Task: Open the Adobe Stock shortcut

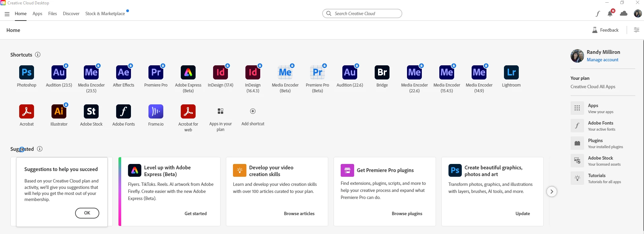Action: point(91,111)
